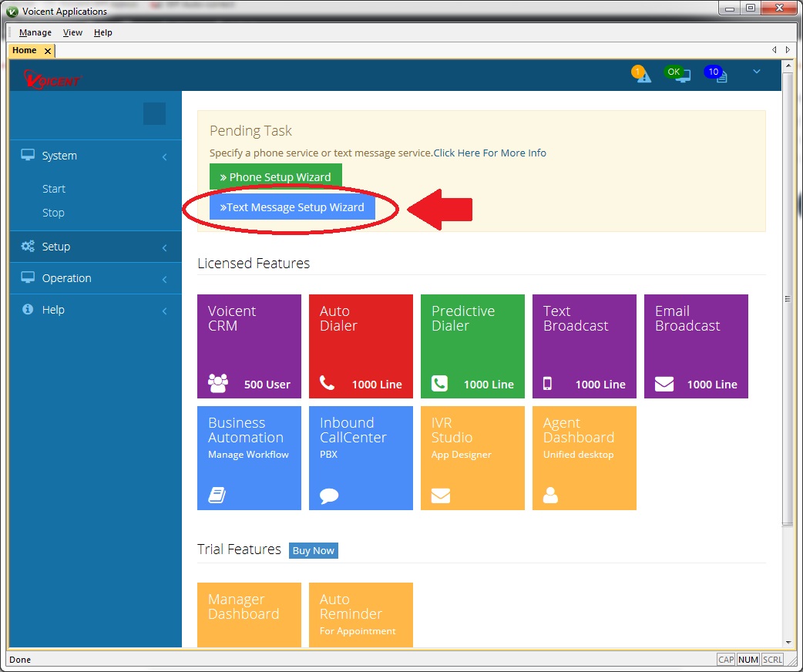Click the Text Message Setup Wizard button
Image resolution: width=803 pixels, height=672 pixels.
point(292,207)
